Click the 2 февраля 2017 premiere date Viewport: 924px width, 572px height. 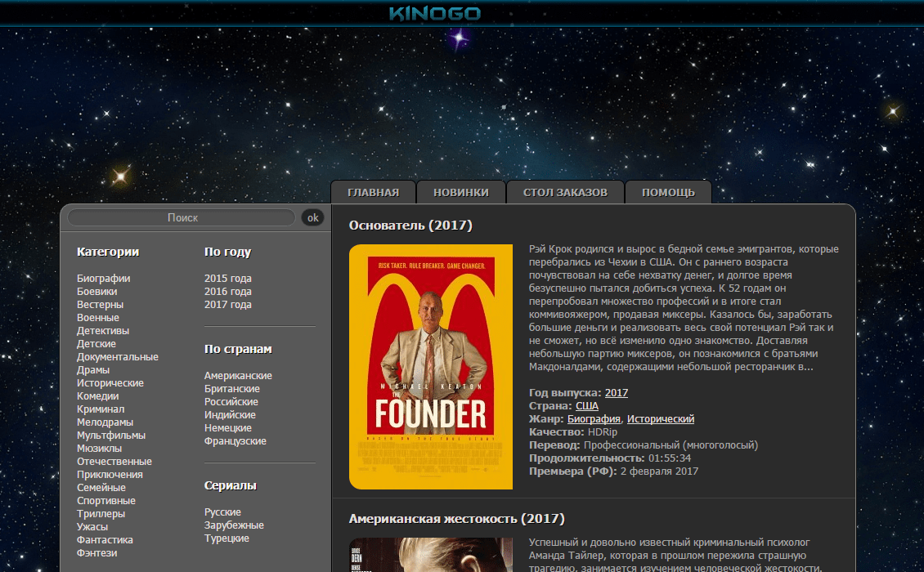[659, 471]
